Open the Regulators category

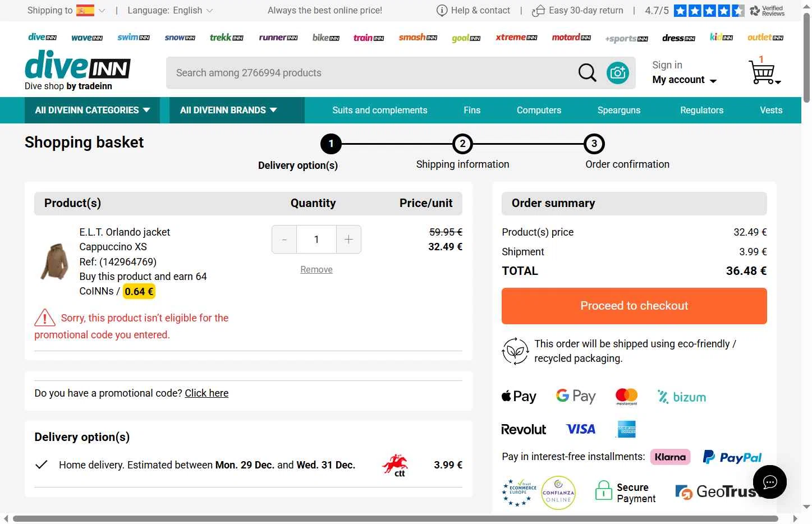pos(701,110)
